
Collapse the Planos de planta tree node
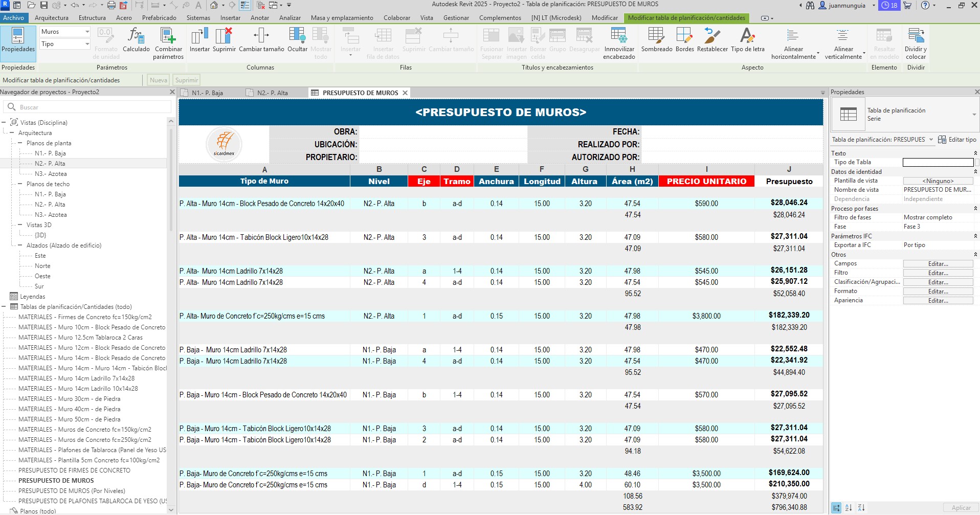pos(20,143)
